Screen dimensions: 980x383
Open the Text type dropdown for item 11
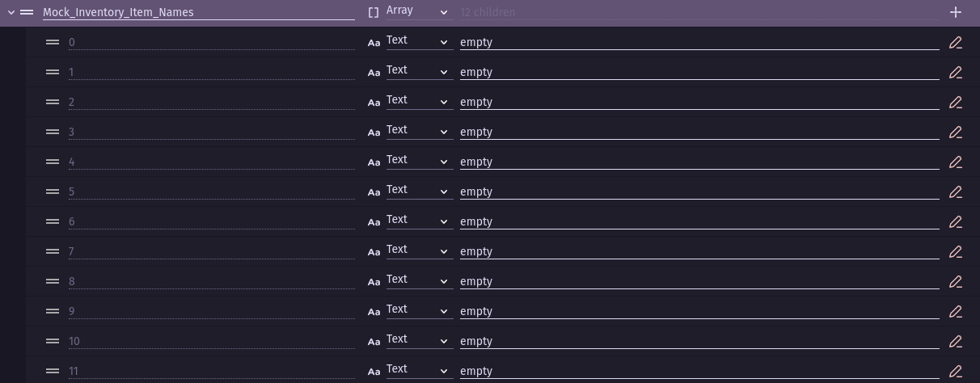coord(418,371)
